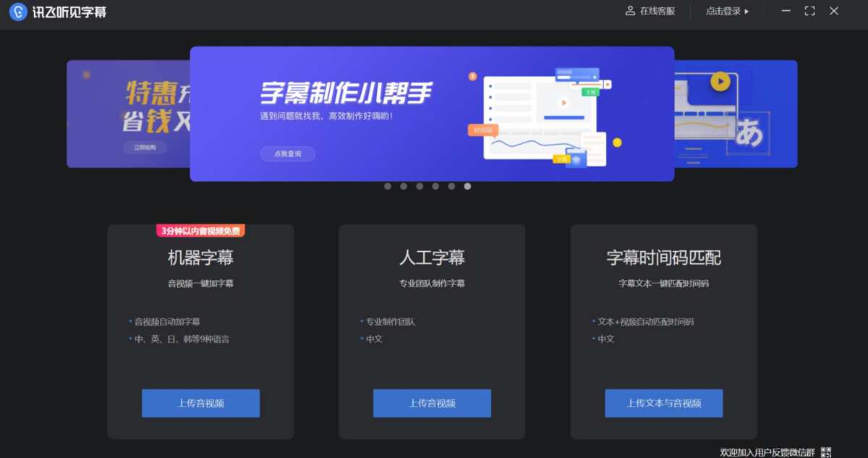Click the 点我查询 banner button

coord(287,154)
